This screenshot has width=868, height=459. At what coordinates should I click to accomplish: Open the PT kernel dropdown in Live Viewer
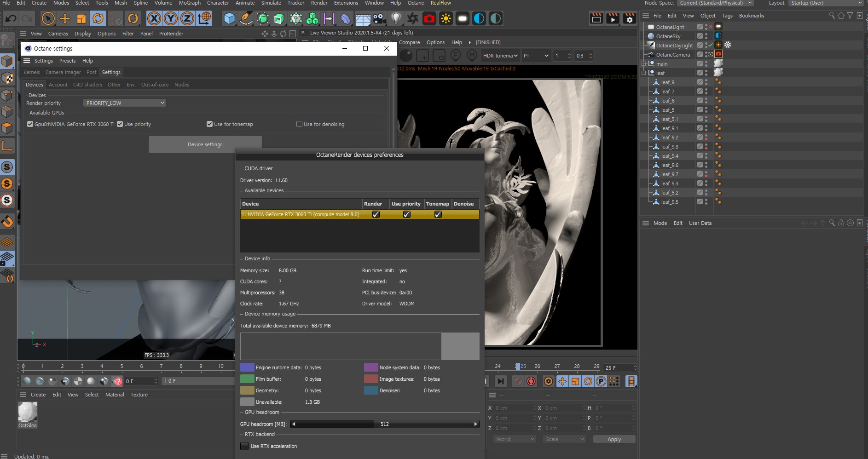(x=536, y=56)
